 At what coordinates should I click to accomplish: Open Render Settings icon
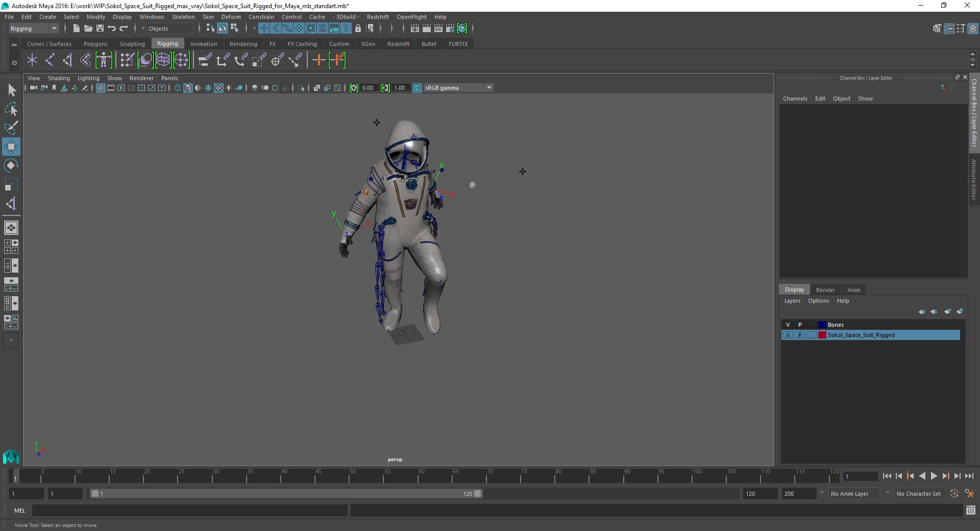[x=450, y=29]
